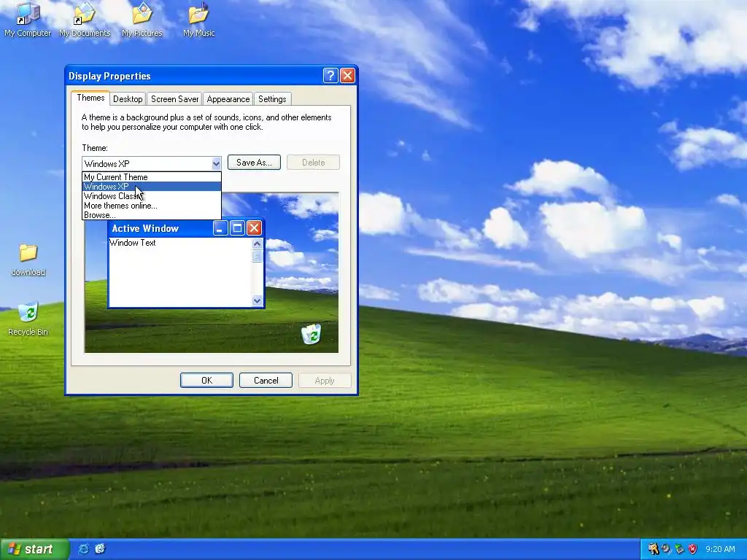Switch to the Settings tab
This screenshot has width=747, height=560.
[272, 99]
